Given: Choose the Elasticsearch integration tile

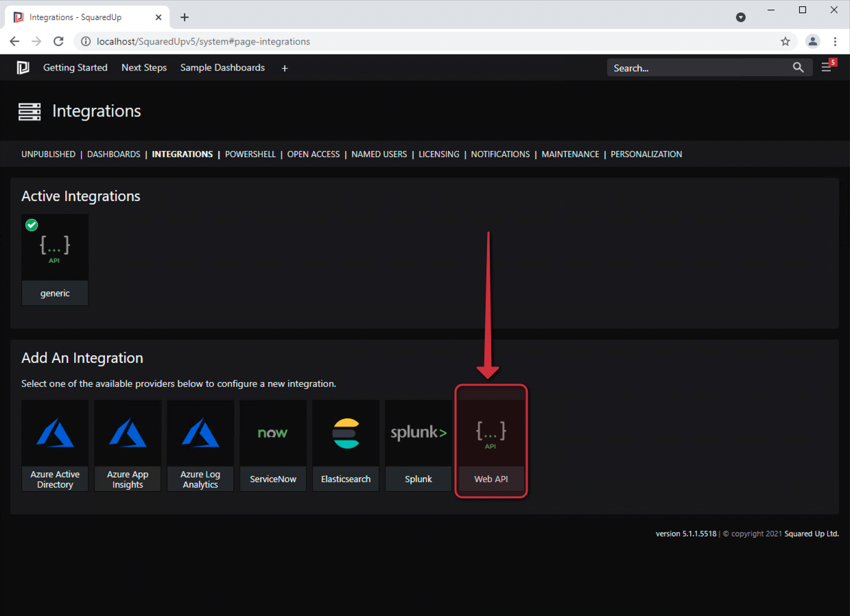Looking at the screenshot, I should pos(346,446).
